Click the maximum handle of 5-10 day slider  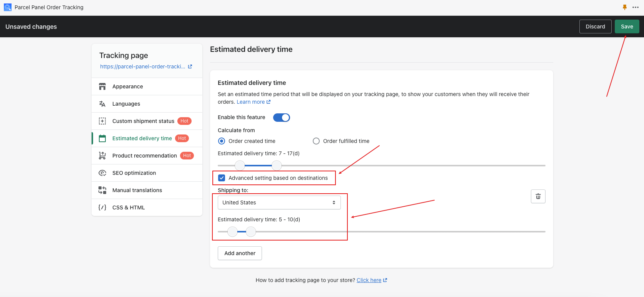(251, 232)
